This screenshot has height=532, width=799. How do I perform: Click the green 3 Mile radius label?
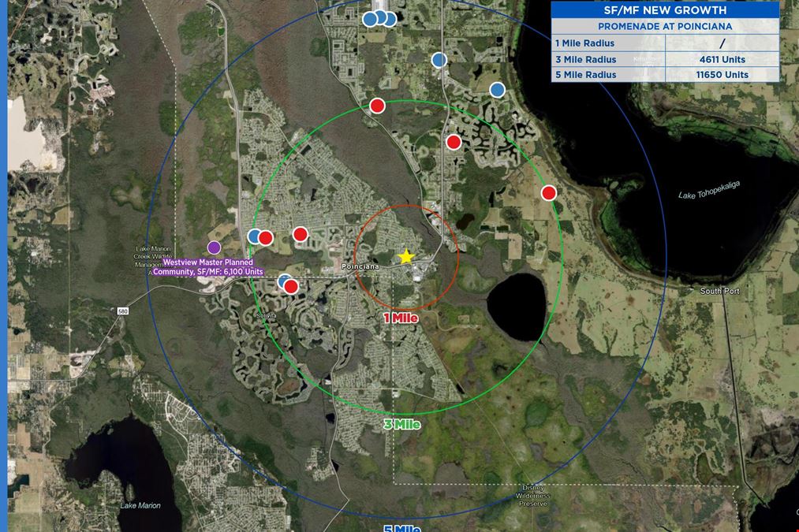click(402, 425)
